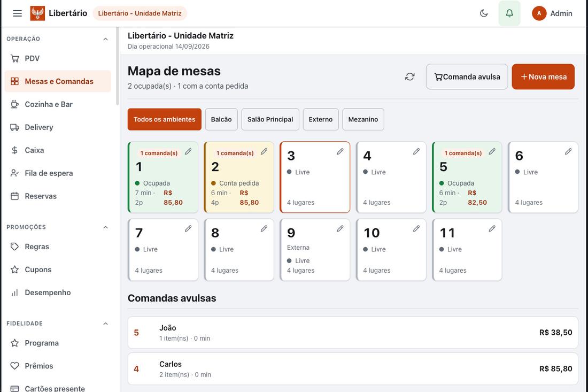Select Todos os ambientes filter
Image resolution: width=588 pixels, height=392 pixels.
[x=164, y=119]
